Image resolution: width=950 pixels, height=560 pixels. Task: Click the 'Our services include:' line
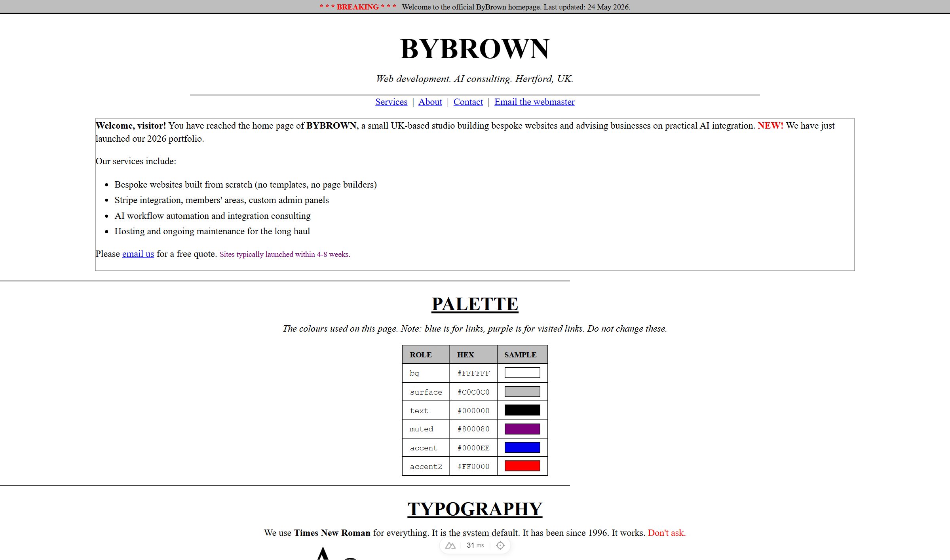(136, 161)
